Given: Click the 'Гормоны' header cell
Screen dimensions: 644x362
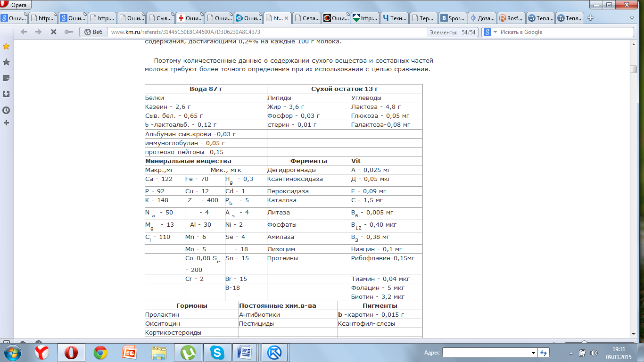Looking at the screenshot, I should [192, 305].
